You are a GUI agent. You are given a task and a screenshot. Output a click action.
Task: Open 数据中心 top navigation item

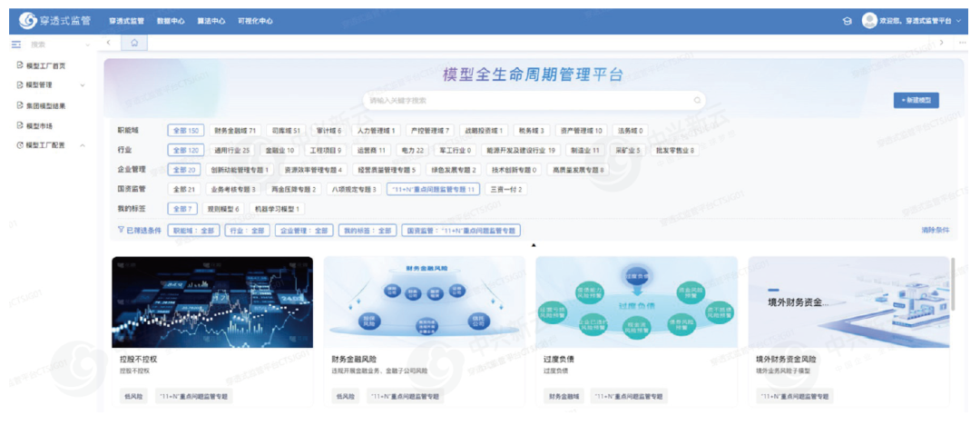click(x=171, y=21)
